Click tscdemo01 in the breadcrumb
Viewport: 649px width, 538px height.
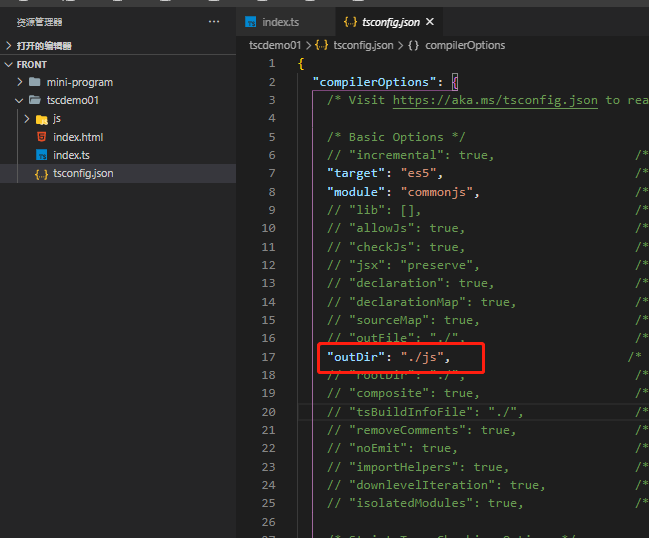275,45
